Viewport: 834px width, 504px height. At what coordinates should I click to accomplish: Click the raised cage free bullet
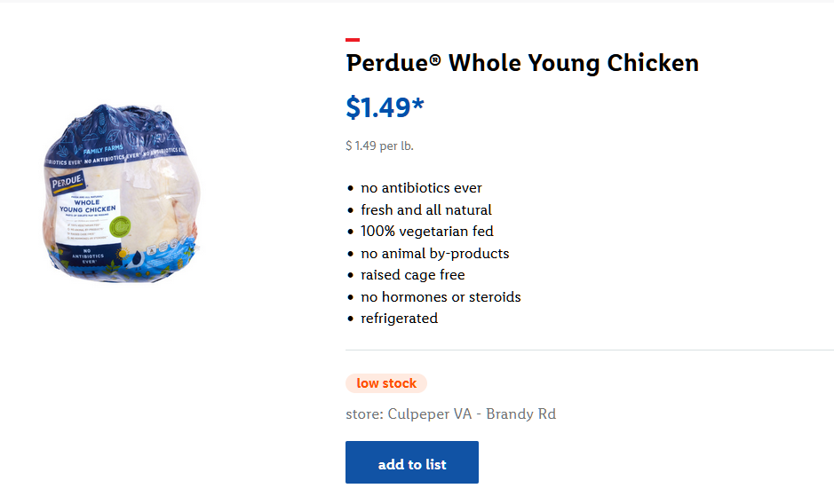click(412, 275)
